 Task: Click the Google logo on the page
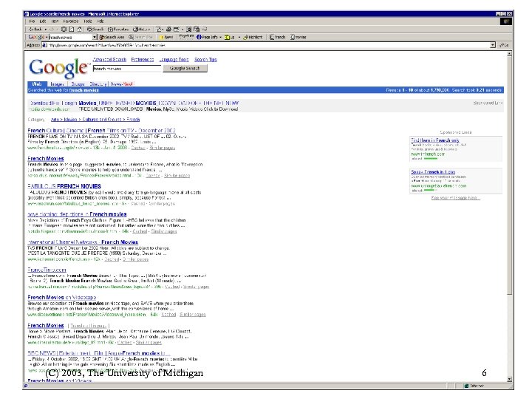pos(58,67)
